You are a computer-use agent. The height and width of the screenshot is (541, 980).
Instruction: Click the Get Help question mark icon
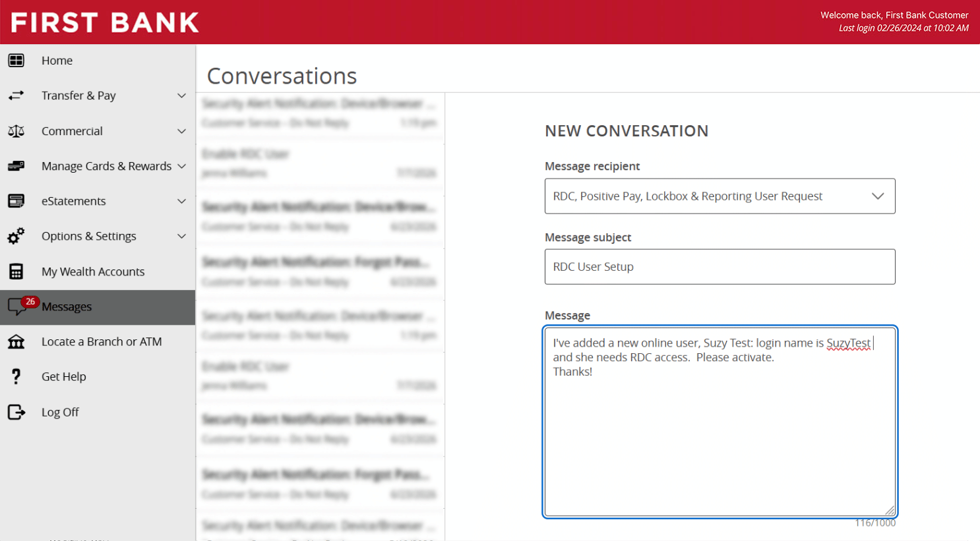click(16, 376)
